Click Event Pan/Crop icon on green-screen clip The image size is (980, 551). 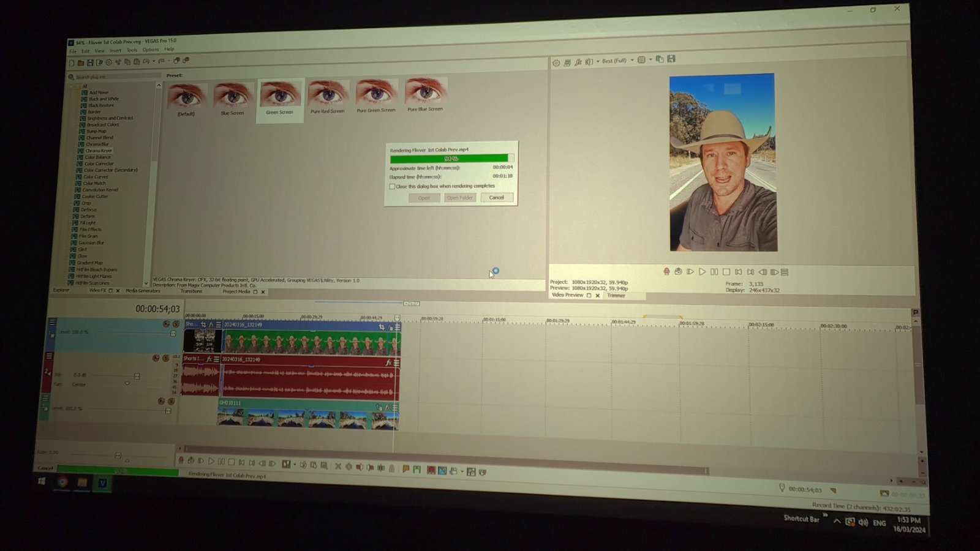click(382, 328)
